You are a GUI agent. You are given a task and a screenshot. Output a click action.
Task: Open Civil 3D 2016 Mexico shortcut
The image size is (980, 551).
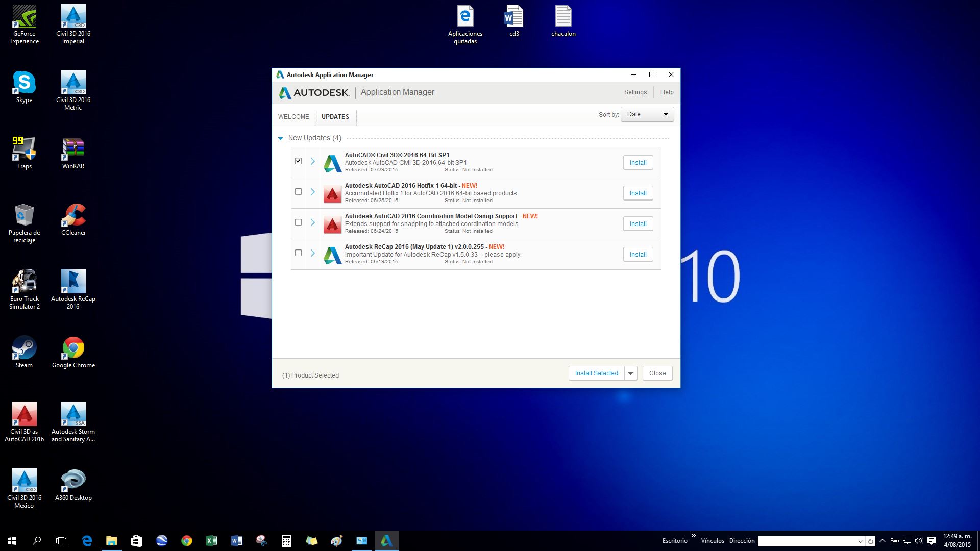24,488
